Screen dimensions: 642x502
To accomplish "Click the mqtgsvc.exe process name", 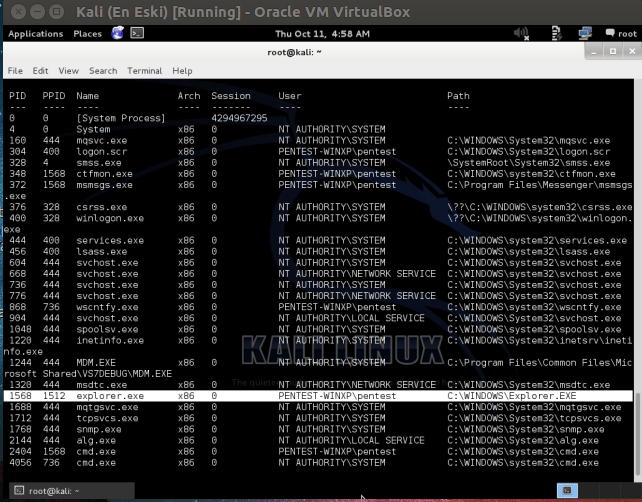I will pyautogui.click(x=107, y=407).
